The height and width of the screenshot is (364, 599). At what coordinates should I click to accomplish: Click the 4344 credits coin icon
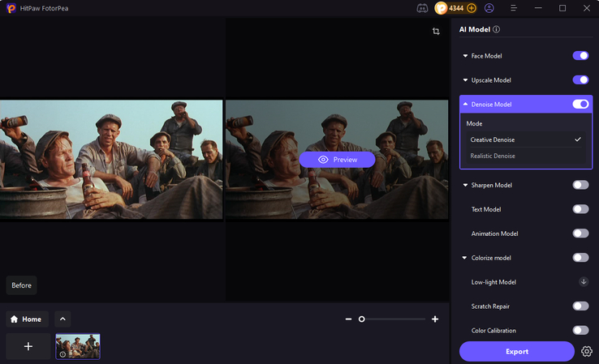pyautogui.click(x=442, y=8)
